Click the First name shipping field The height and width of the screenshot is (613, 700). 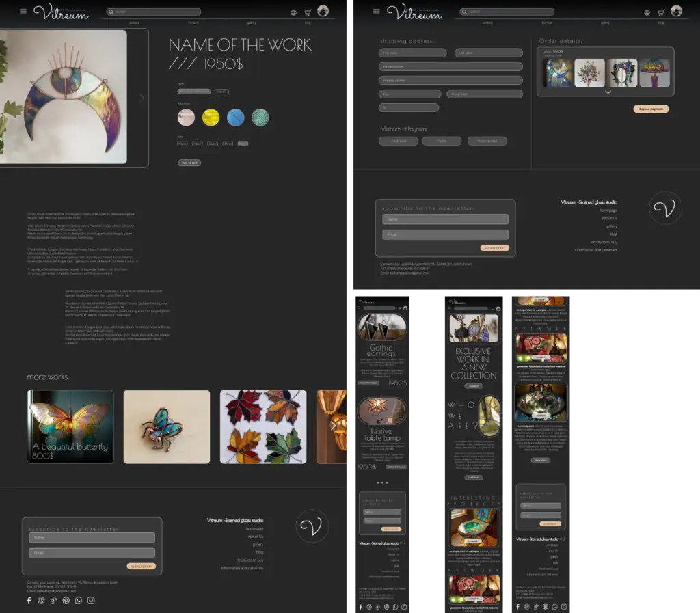[412, 53]
